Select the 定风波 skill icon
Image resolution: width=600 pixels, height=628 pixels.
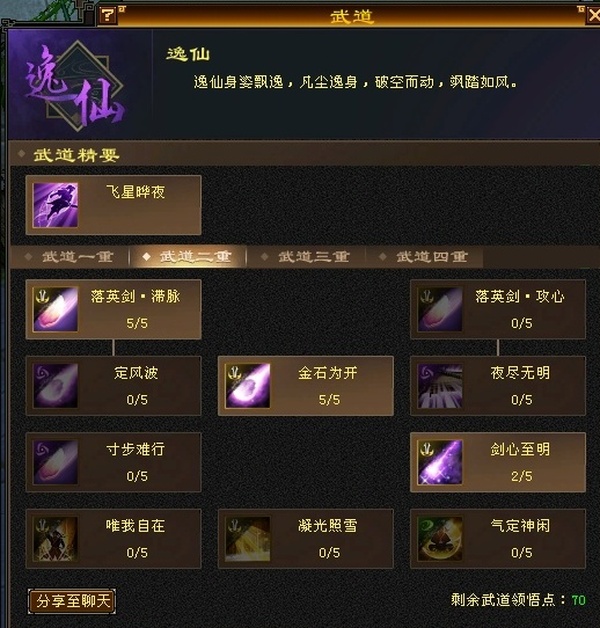pos(55,386)
